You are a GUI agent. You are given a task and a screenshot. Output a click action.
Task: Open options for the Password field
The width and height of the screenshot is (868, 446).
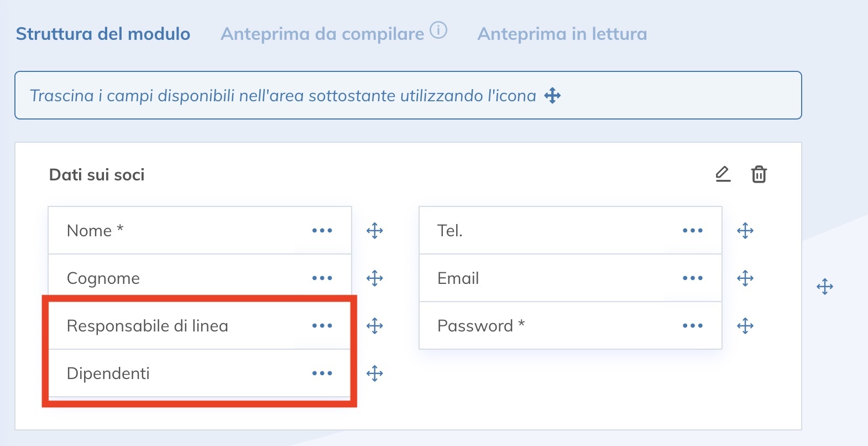point(693,326)
